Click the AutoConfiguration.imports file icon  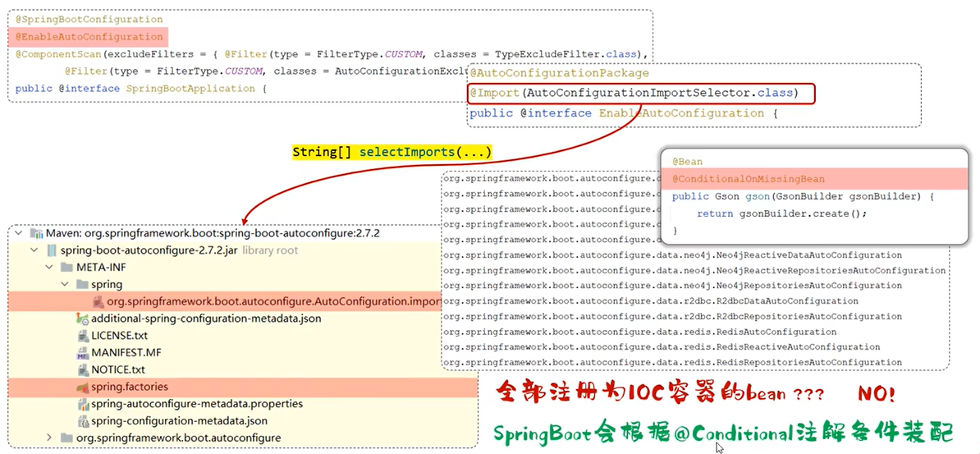point(98,301)
